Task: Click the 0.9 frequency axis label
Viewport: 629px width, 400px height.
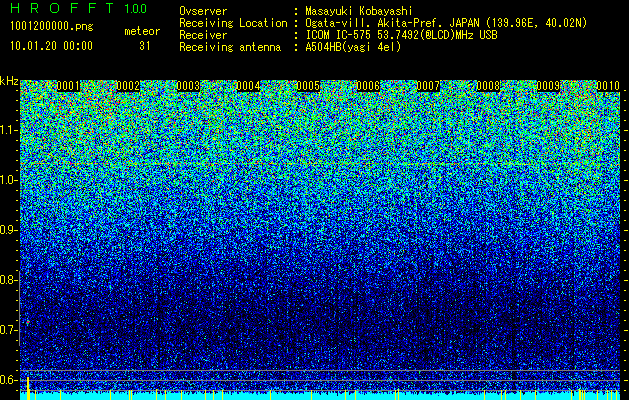Action: point(8,230)
